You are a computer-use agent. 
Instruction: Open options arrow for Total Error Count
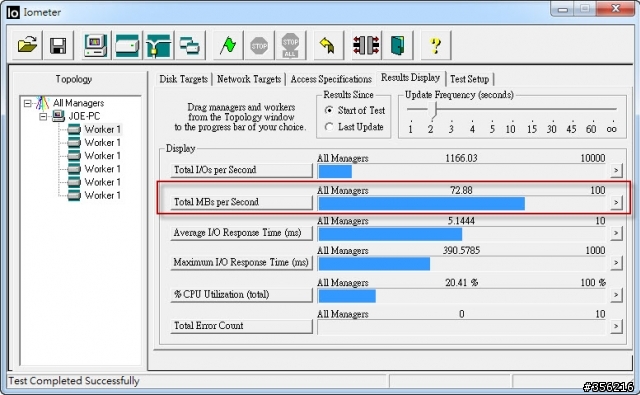[x=616, y=326]
